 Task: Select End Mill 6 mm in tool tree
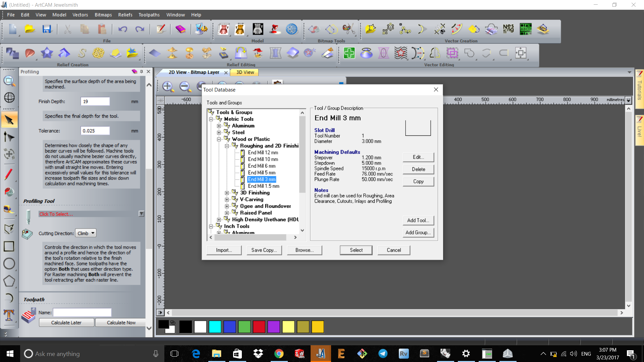click(x=262, y=166)
